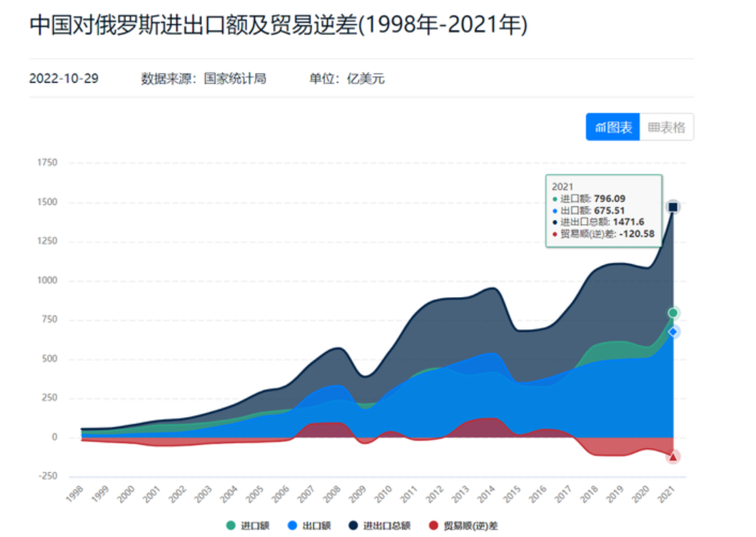Click the 贸易顺(逆)差 value inside the tooltip
The image size is (756, 537).
click(603, 234)
